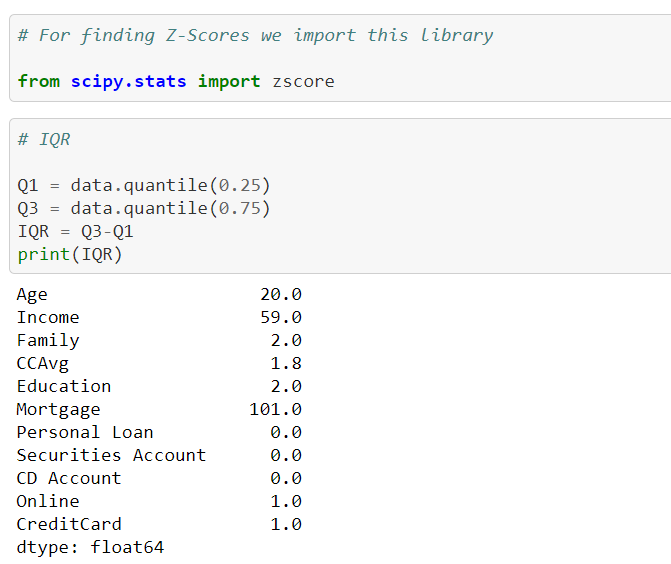Click the line 'from scipy.stats import zscore'
This screenshot has height=564, width=671.
[x=176, y=81]
